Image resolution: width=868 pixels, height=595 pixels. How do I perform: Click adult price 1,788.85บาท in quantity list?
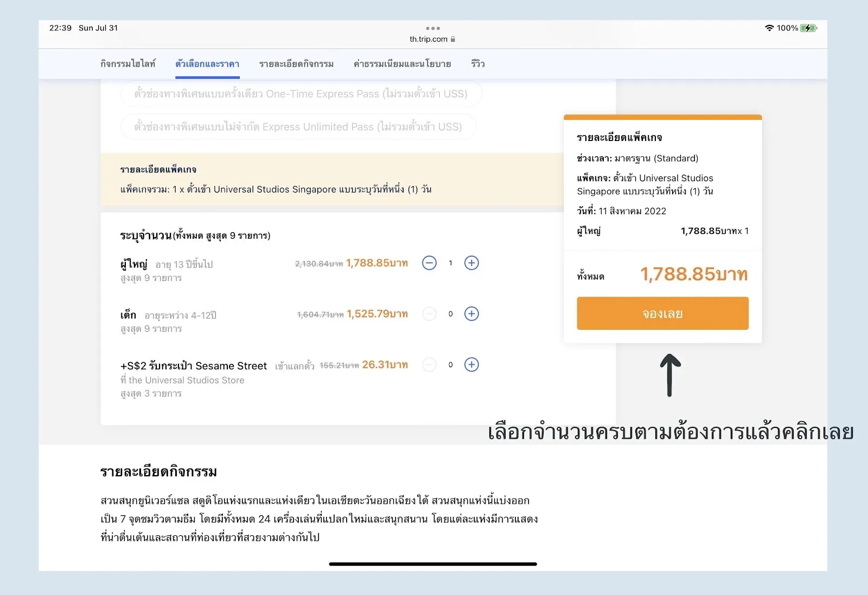pyautogui.click(x=377, y=263)
